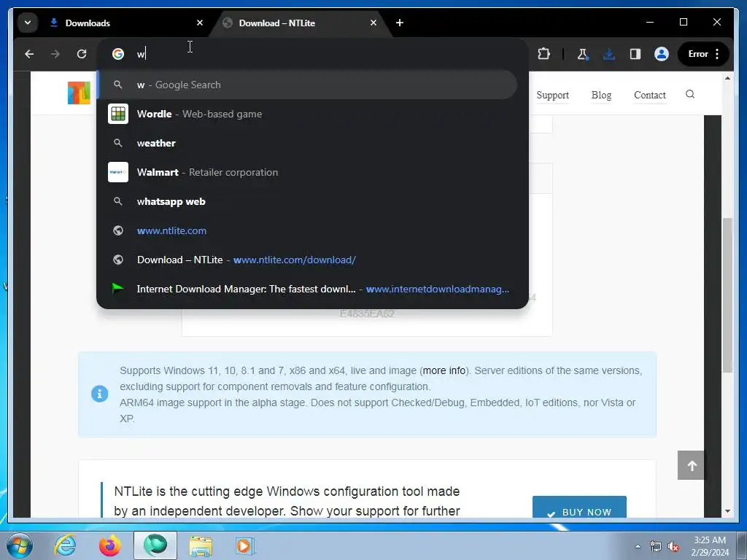Click the muted volume tray icon

pos(673,547)
